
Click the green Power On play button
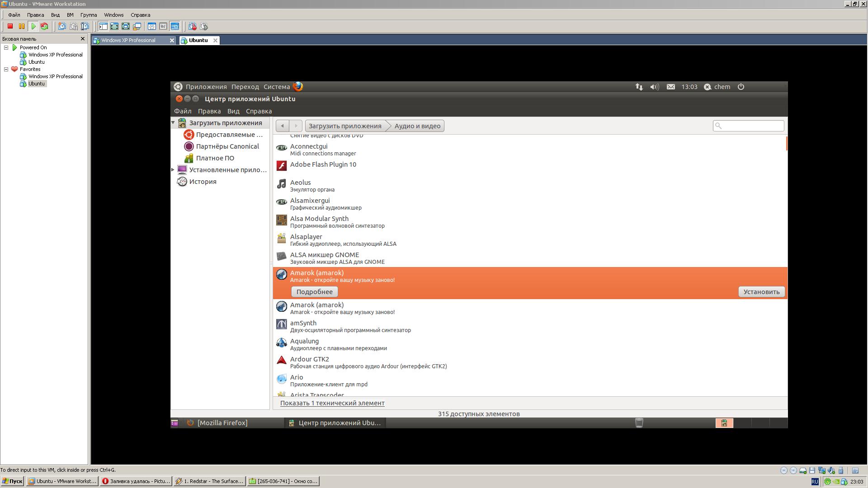tap(33, 27)
